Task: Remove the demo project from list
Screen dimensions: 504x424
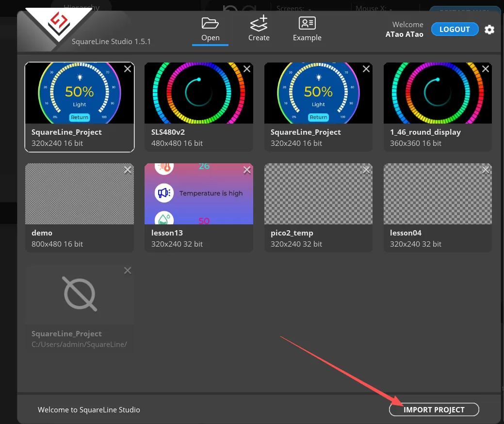Action: [128, 170]
